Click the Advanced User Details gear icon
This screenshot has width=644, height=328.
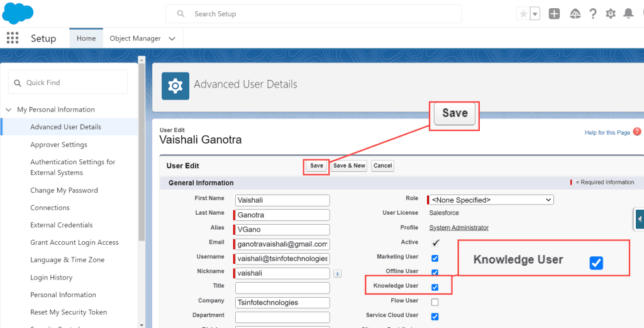coord(175,86)
